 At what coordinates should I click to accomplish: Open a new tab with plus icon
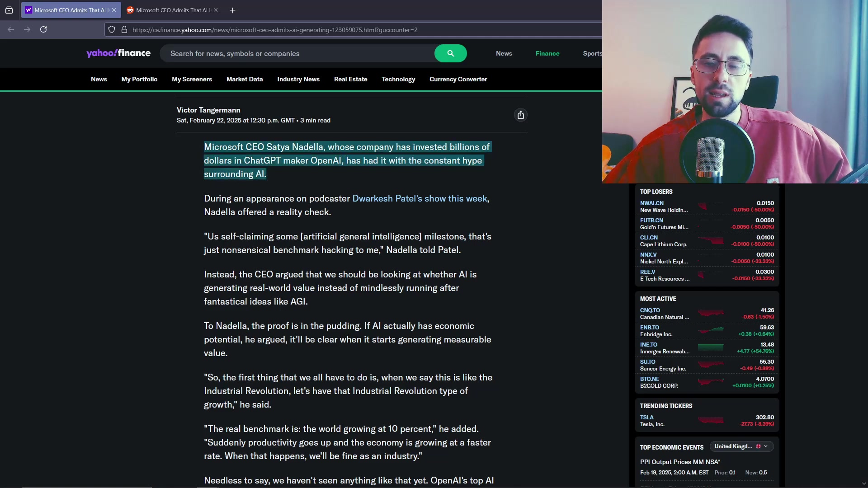coord(232,10)
